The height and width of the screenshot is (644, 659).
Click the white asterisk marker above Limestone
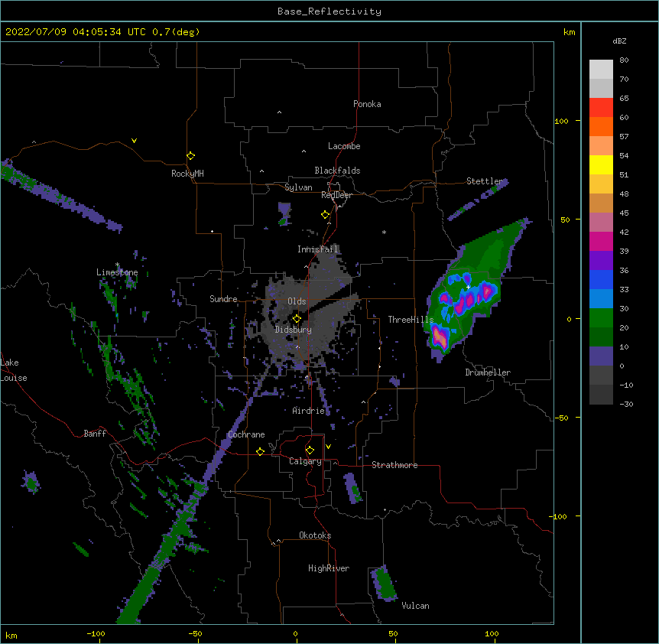tap(117, 265)
